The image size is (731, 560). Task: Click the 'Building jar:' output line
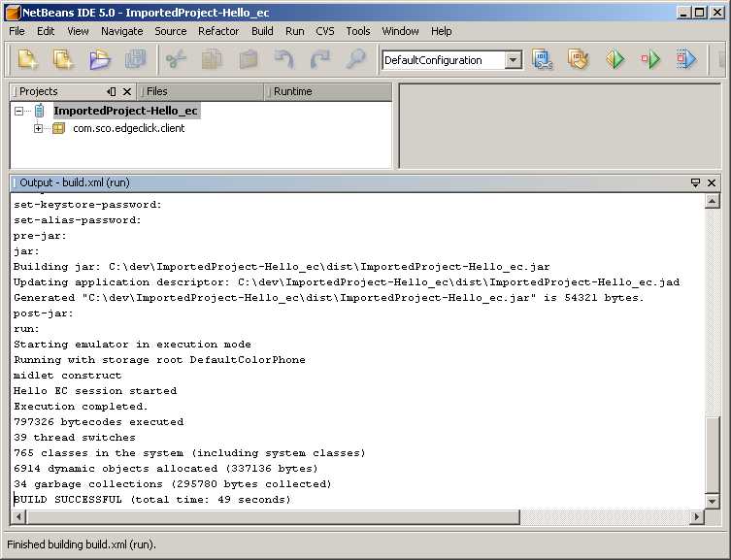282,267
